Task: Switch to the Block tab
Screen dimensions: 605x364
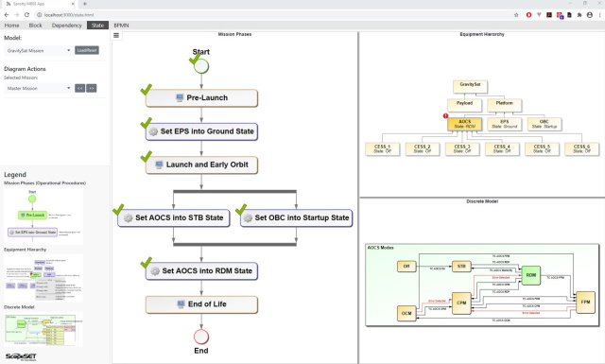Action: 35,26
